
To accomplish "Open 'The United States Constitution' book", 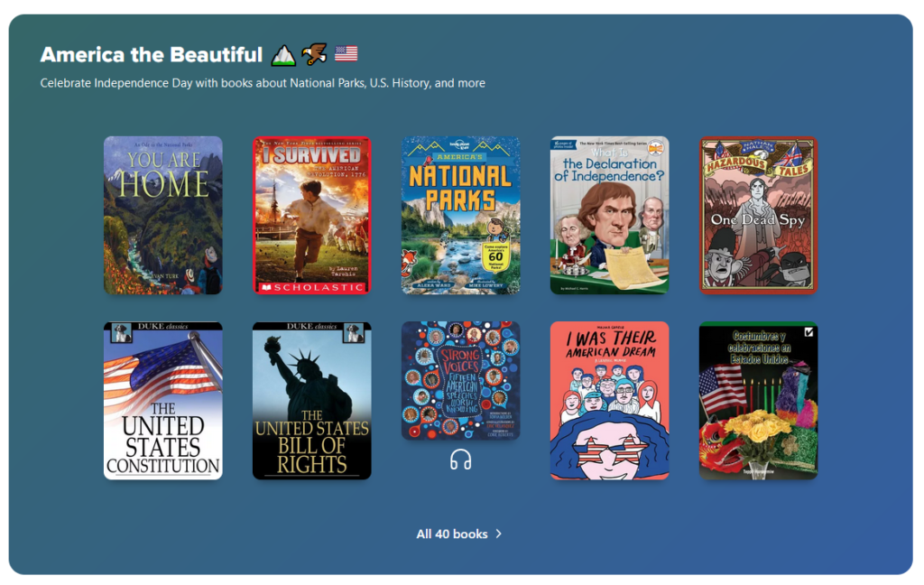I will 163,401.
